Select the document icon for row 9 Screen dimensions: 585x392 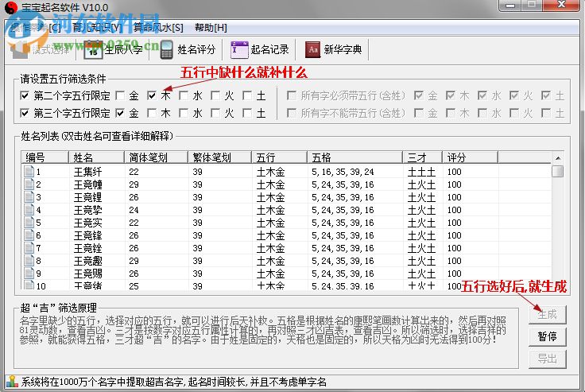click(x=29, y=273)
